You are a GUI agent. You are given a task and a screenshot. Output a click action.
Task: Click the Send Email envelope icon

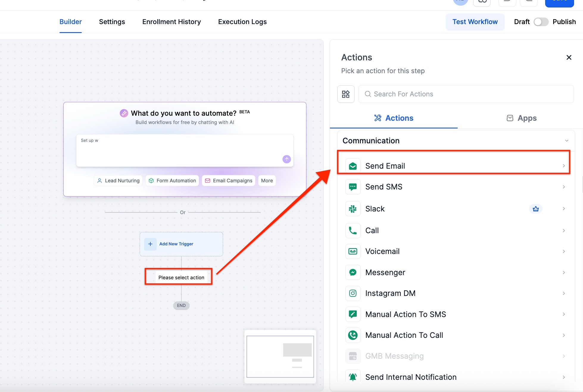point(353,166)
